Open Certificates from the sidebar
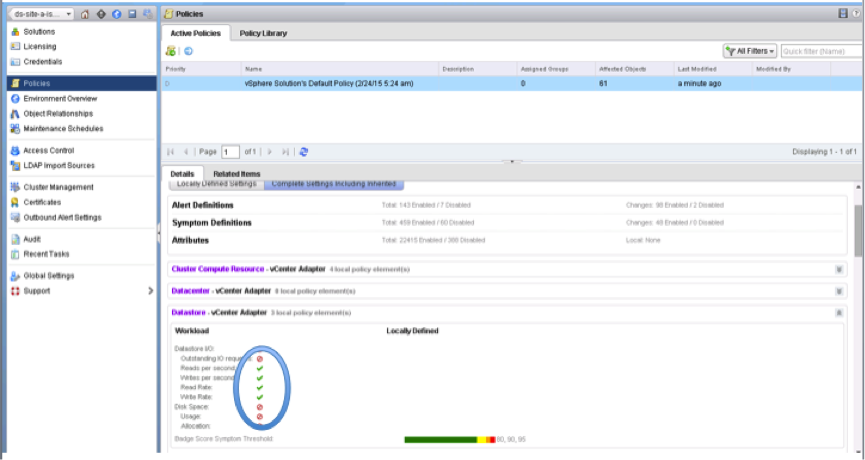 tap(42, 202)
